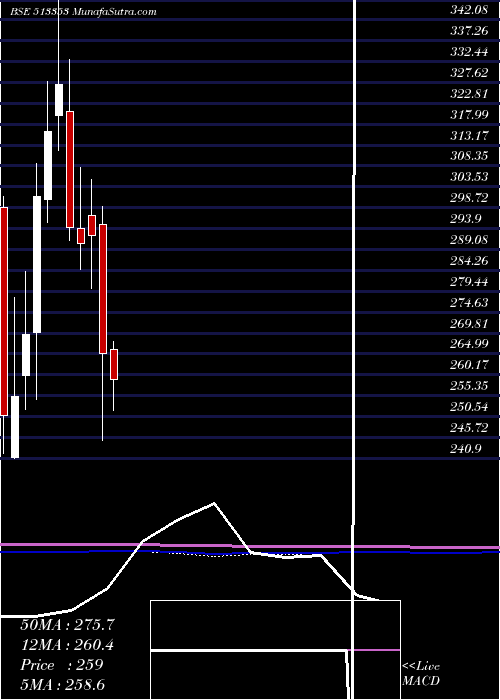Image resolution: width=500 pixels, height=700 pixels.
Task: Click the peak of the white MACD line
Action: 214,503
